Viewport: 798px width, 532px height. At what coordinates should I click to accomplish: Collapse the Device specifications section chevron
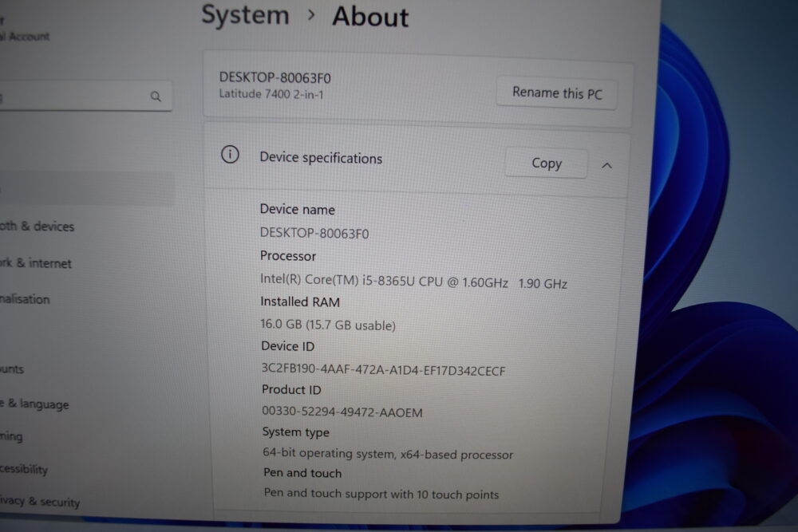click(606, 165)
